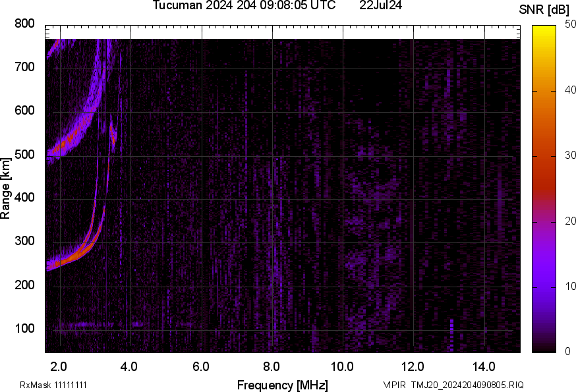
Task: Click the frequency tick label '6.0'
Action: [200, 366]
